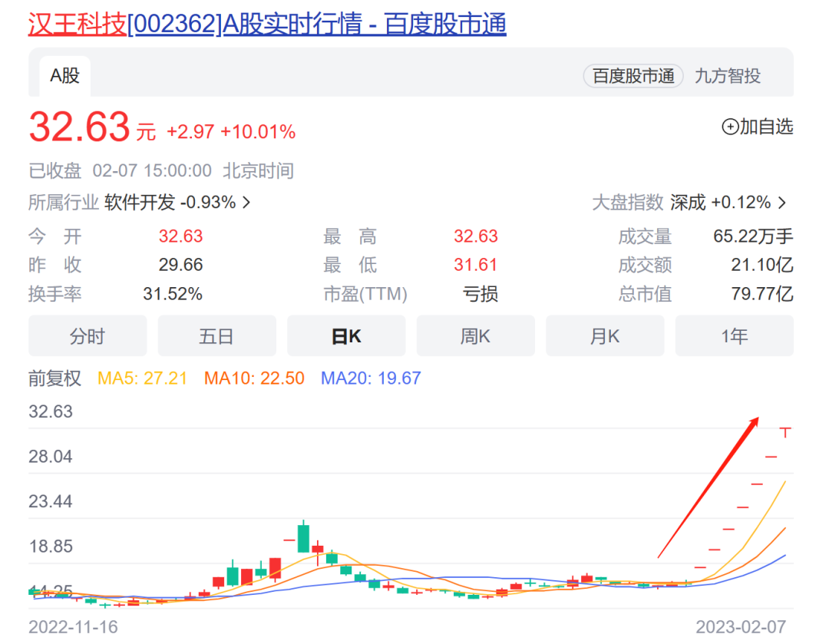Viewport: 829px width, 644px height.
Task: Click the 最低 value 31.61
Action: click(475, 265)
